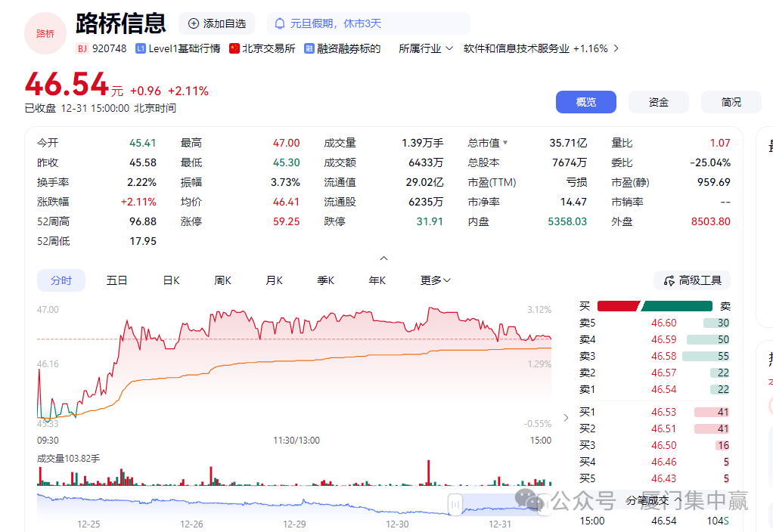The image size is (773, 532).
Task: Add stock to watchlist with 添加自选
Action: pyautogui.click(x=216, y=23)
